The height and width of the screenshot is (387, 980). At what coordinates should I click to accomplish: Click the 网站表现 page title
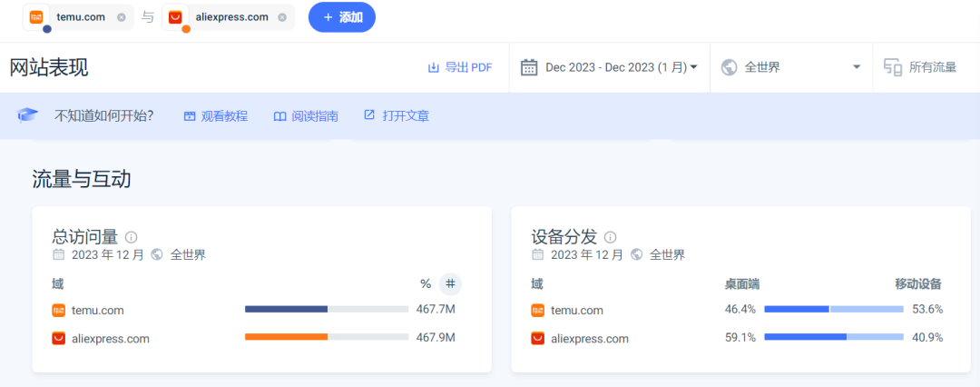pos(49,67)
